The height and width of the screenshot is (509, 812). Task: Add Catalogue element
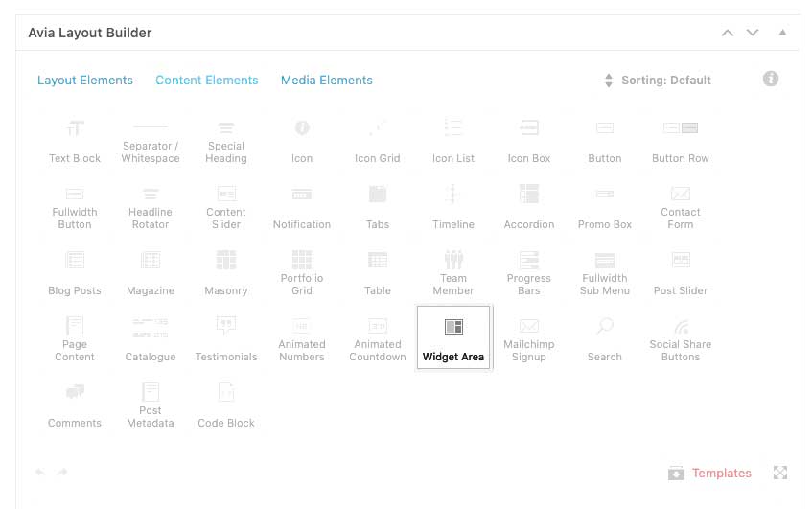(x=151, y=338)
